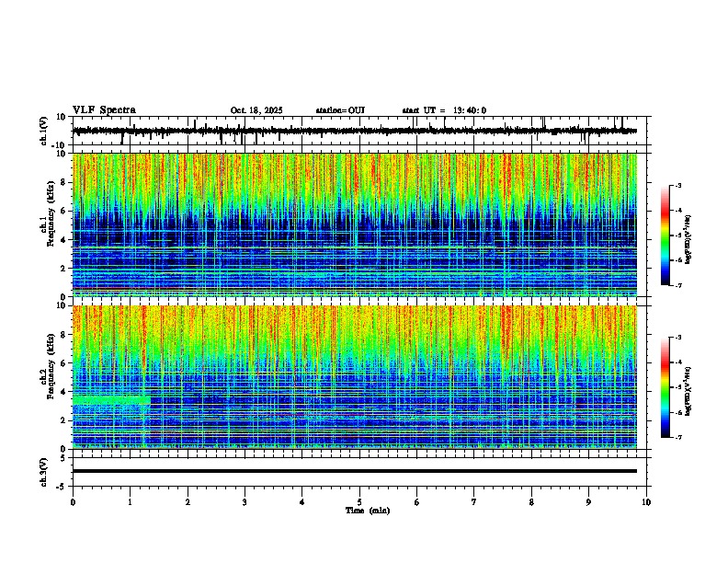The image size is (728, 563).
Task: Click time-axis tick label "8"
Action: tap(531, 502)
